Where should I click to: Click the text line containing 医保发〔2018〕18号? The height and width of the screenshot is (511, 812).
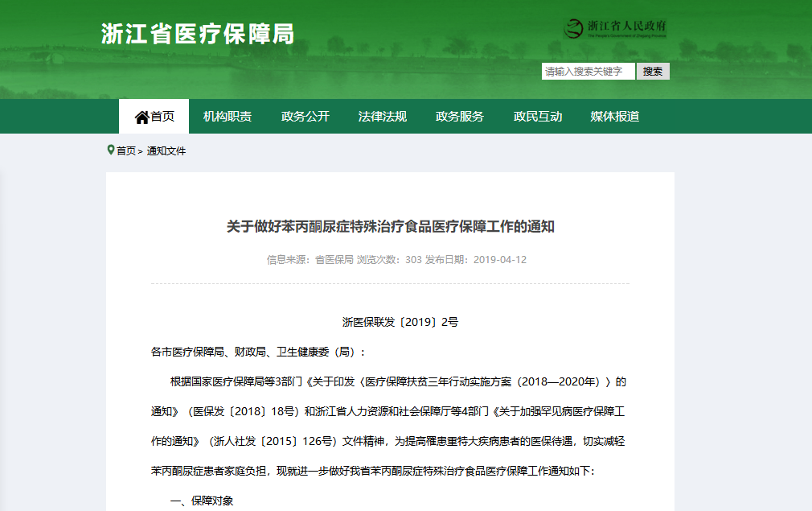pyautogui.click(x=388, y=411)
